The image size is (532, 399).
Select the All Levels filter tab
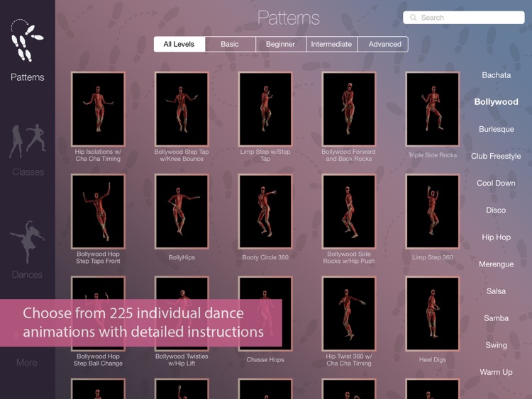[179, 44]
